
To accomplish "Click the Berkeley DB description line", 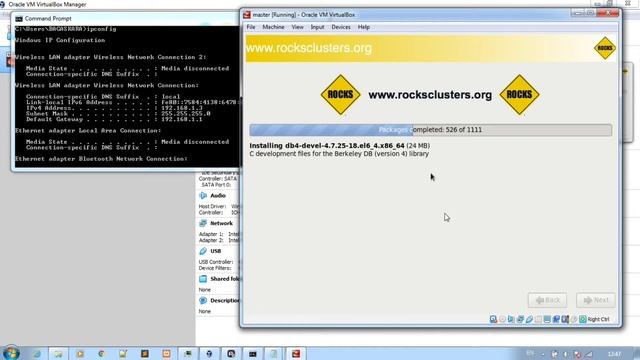I will (x=339, y=154).
